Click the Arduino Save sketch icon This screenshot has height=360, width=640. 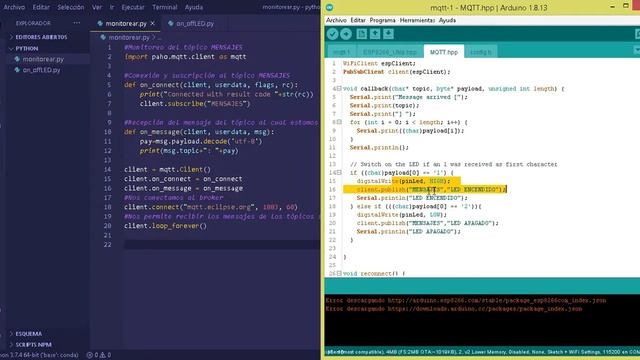pos(388,34)
